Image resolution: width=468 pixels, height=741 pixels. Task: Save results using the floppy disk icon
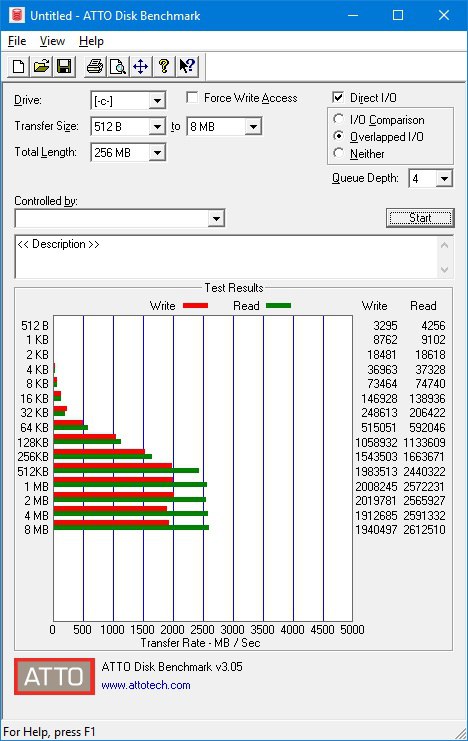[64, 67]
